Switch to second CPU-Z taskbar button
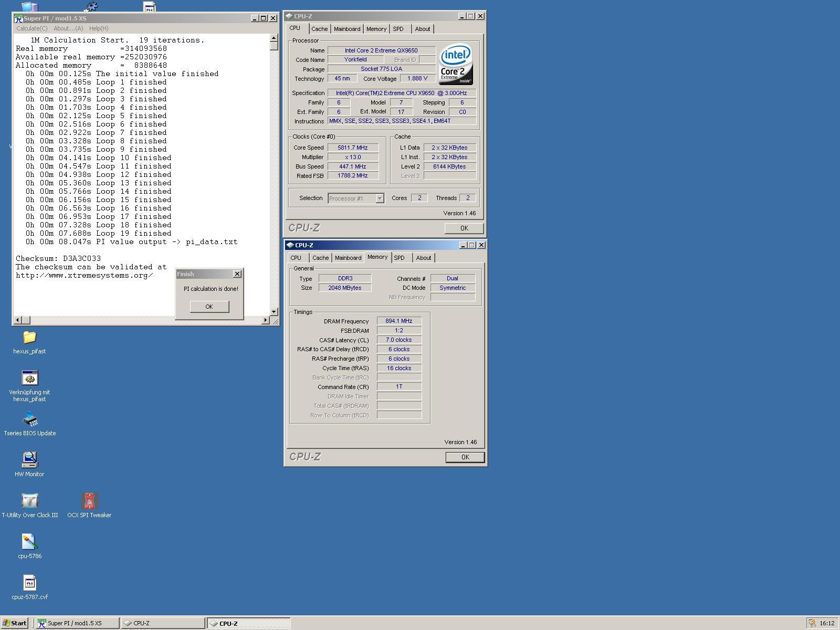Image resolution: width=840 pixels, height=630 pixels. coord(248,623)
